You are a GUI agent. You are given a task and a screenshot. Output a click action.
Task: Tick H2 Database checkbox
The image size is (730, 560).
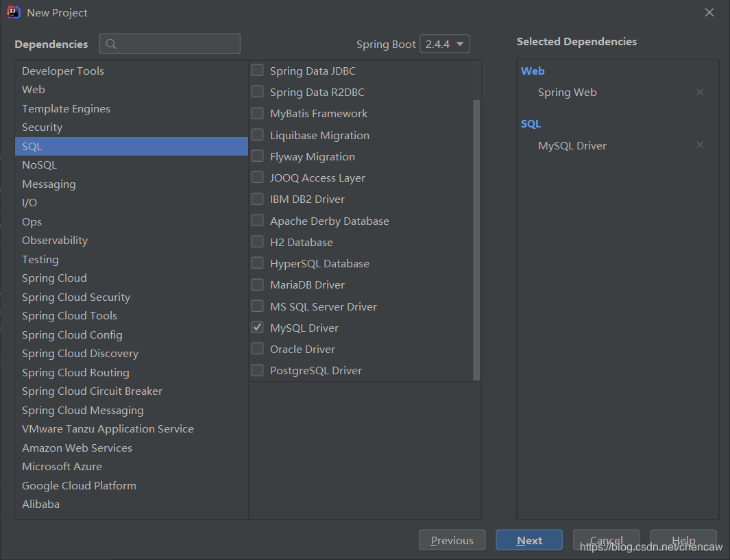click(258, 241)
